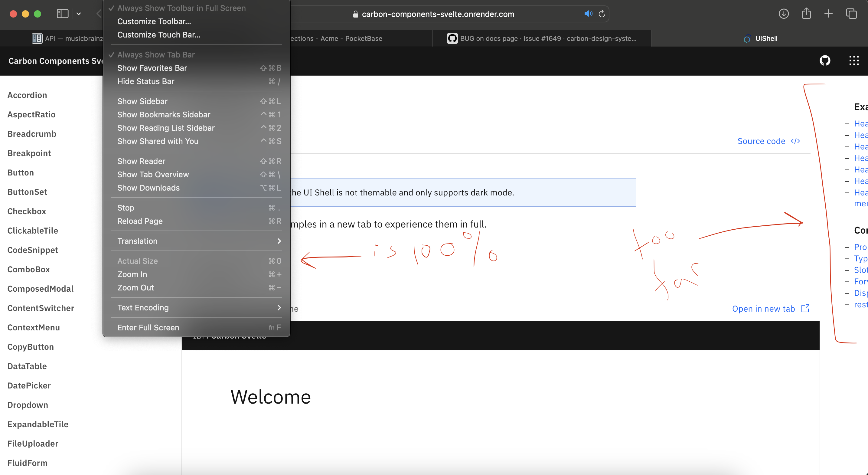Show the tab overview icon

coord(851,14)
